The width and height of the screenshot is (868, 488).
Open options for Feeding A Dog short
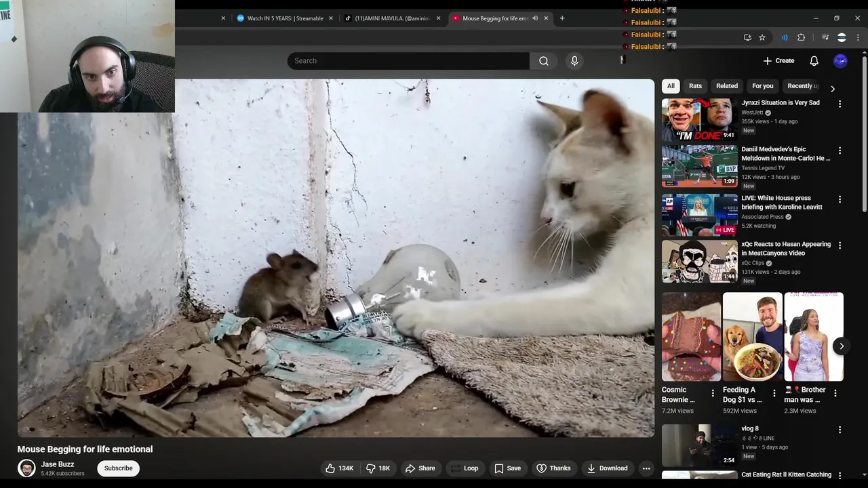774,393
